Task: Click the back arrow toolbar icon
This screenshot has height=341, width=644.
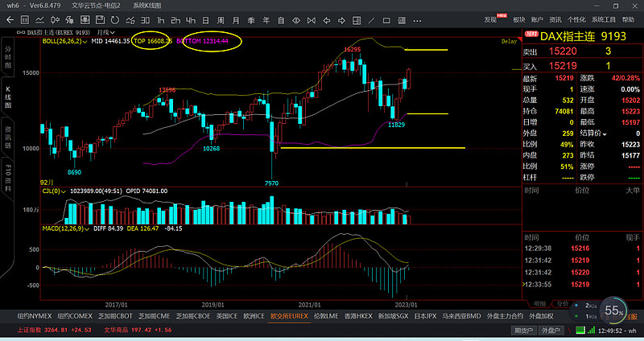Action: [10, 19]
